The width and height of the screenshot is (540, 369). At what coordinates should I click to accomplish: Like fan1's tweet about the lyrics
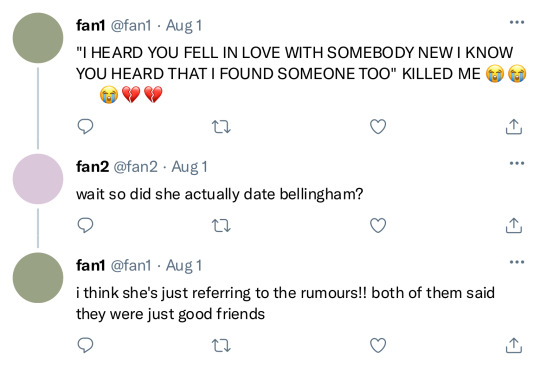point(378,126)
